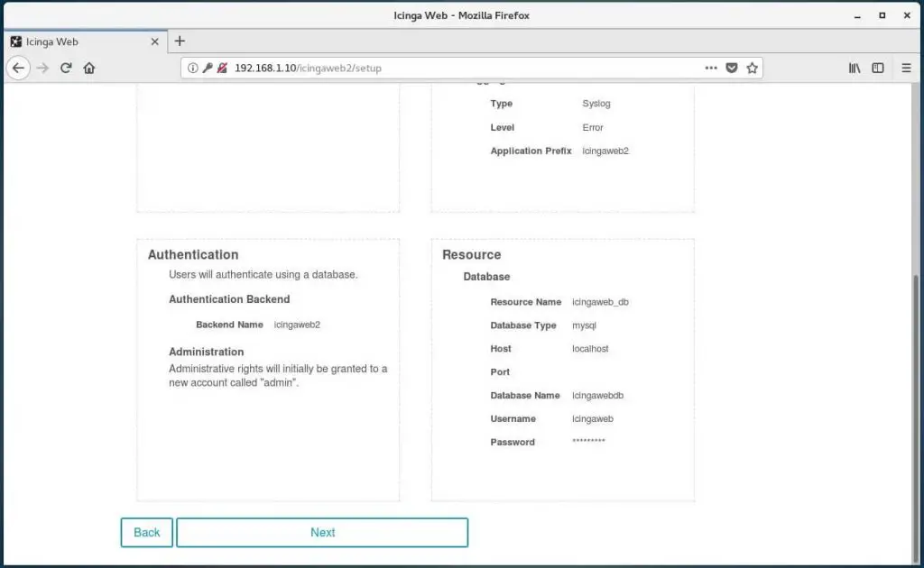Click the 'Error' level value
Viewport: 924px width, 568px height.
click(x=592, y=128)
